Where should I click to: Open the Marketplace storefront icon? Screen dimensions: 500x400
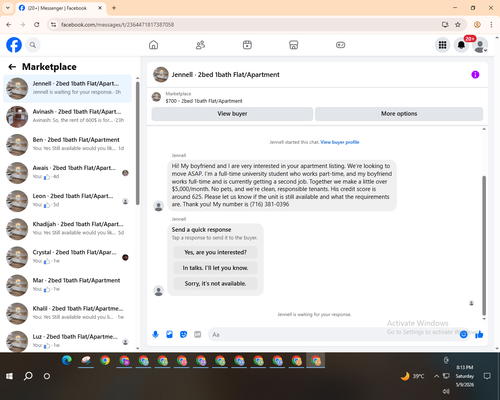(x=294, y=45)
